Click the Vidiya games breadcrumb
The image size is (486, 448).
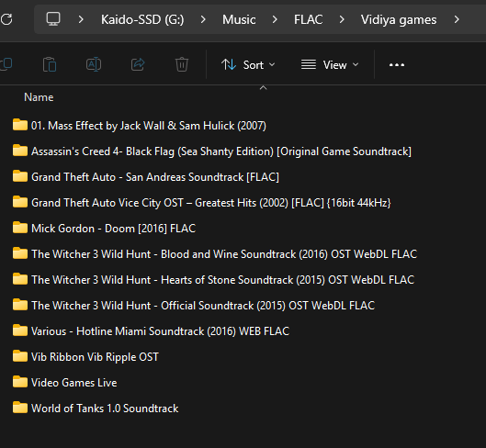(399, 20)
